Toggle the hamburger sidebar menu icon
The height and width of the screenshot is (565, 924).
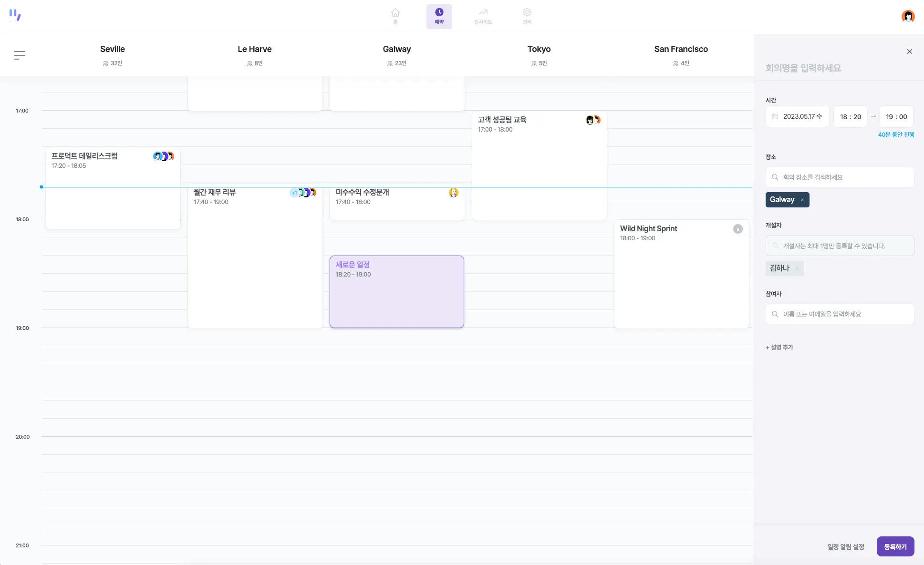pyautogui.click(x=20, y=55)
